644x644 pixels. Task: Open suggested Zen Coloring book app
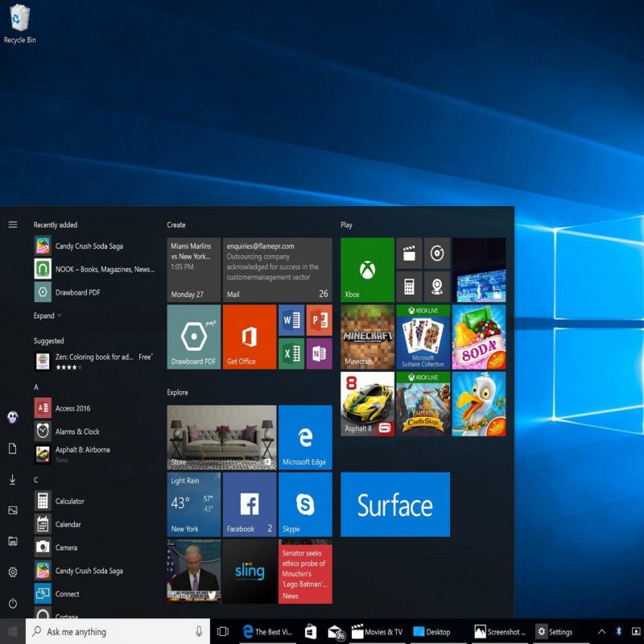point(95,361)
